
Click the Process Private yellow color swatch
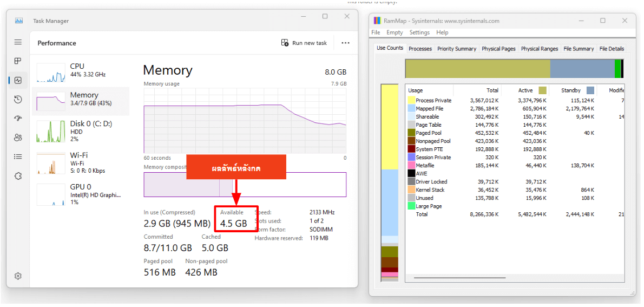coord(411,100)
